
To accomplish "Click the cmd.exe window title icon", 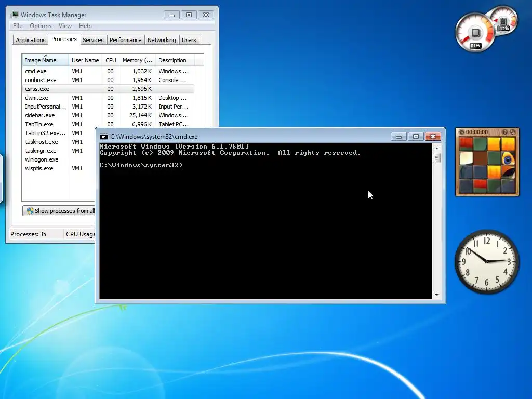I will coord(104,137).
